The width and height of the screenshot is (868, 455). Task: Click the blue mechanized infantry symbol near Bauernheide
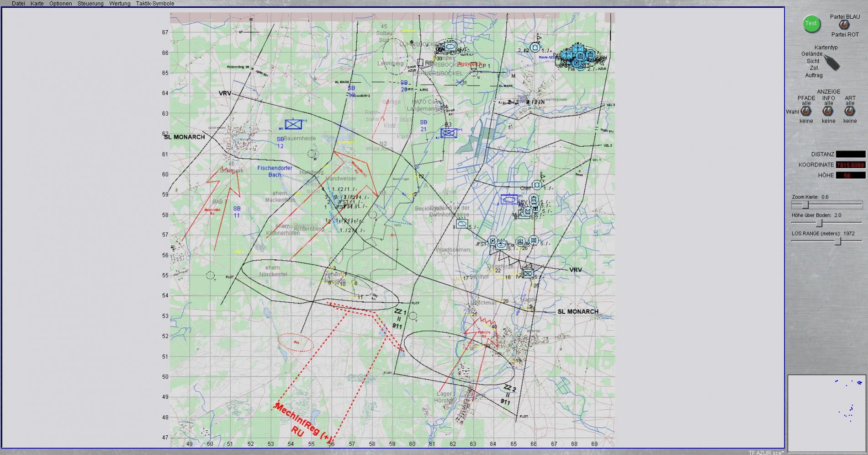(293, 124)
